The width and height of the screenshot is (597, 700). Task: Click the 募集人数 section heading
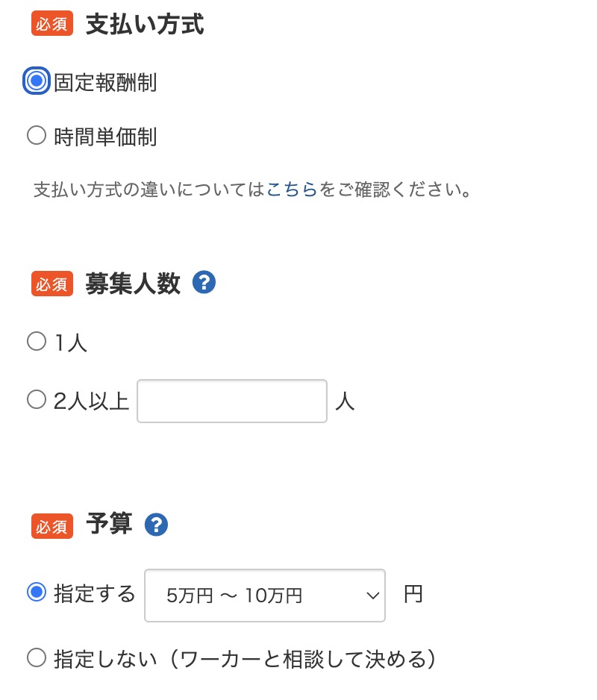coord(133,284)
